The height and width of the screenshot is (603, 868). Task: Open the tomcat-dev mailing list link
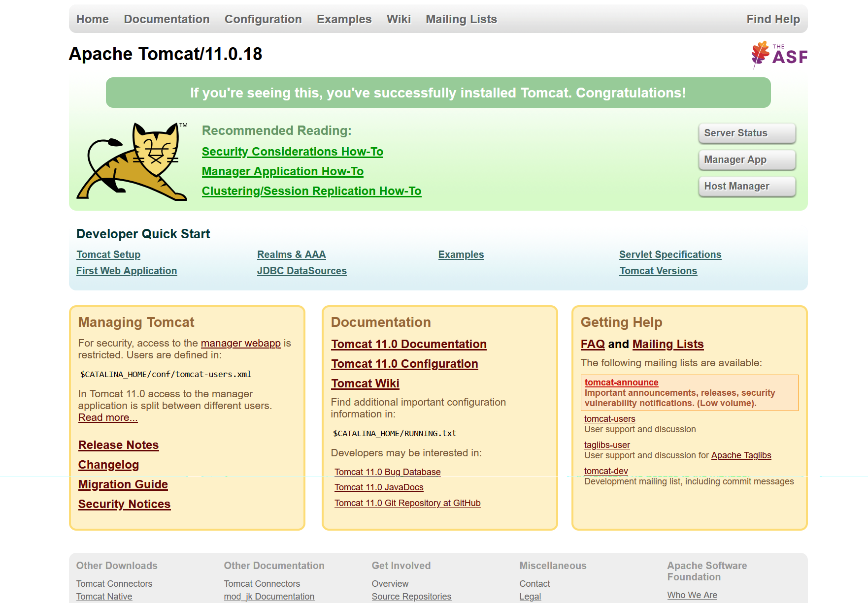[x=606, y=471]
